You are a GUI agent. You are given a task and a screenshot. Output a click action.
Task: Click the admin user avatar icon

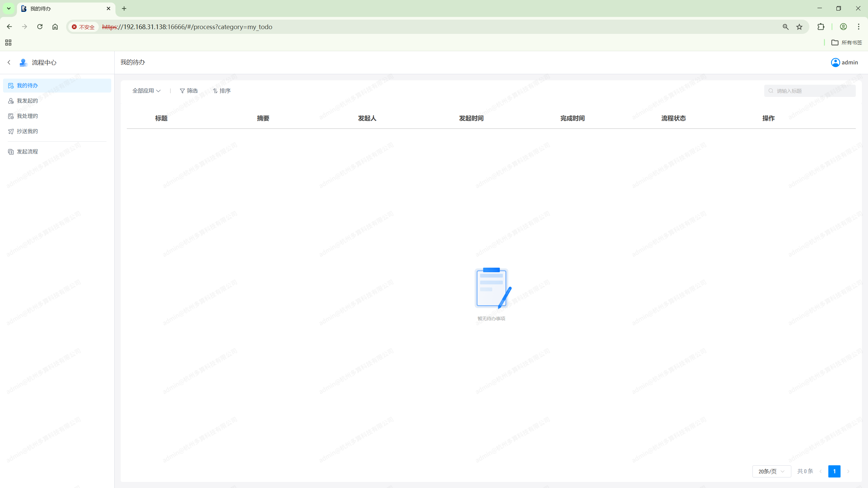[x=835, y=62]
